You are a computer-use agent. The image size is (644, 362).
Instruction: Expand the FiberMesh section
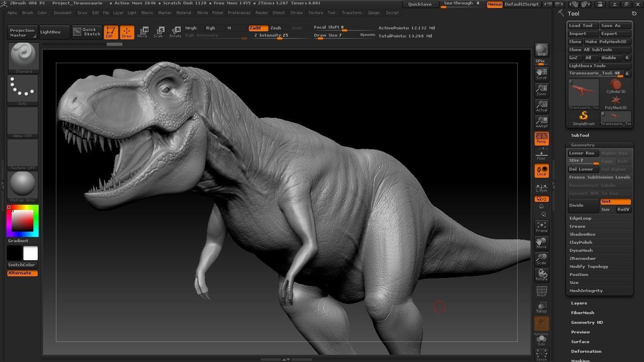click(x=582, y=313)
